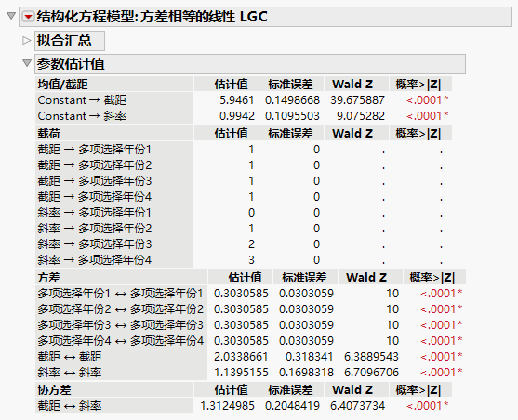This screenshot has height=420, width=518.
Task: Click the standard error 0.1498668
Action: tap(292, 100)
